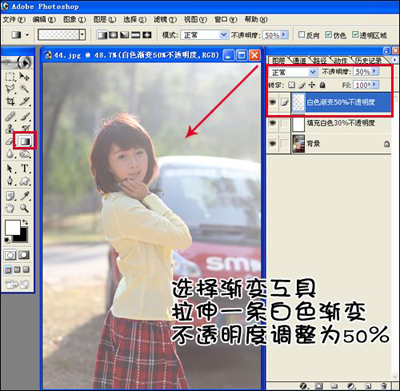Toggle lock all icon in Layers panel

[x=322, y=85]
